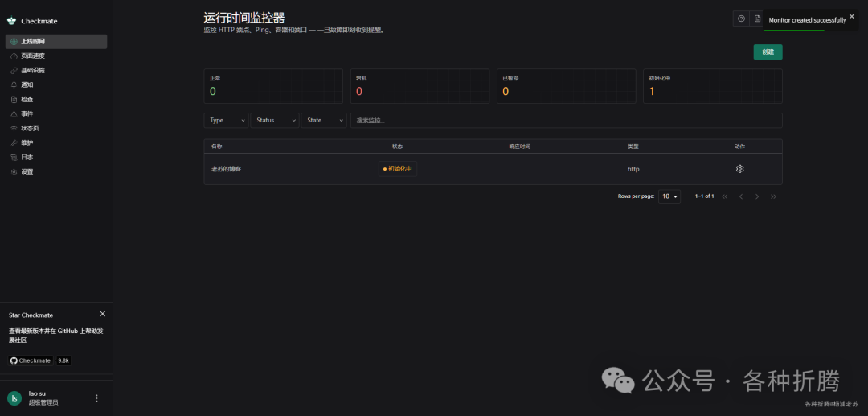Expand the Status filter dropdown
The image size is (868, 416).
coord(275,120)
